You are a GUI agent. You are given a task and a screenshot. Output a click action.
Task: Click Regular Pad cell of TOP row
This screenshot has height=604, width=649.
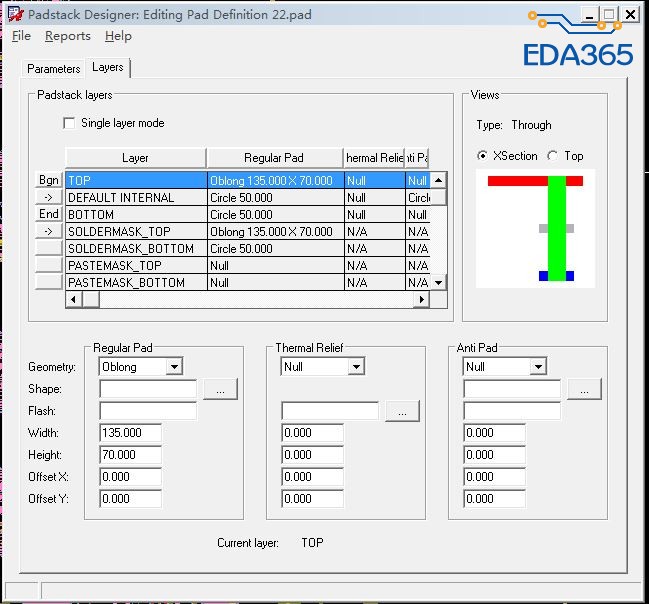(276, 180)
